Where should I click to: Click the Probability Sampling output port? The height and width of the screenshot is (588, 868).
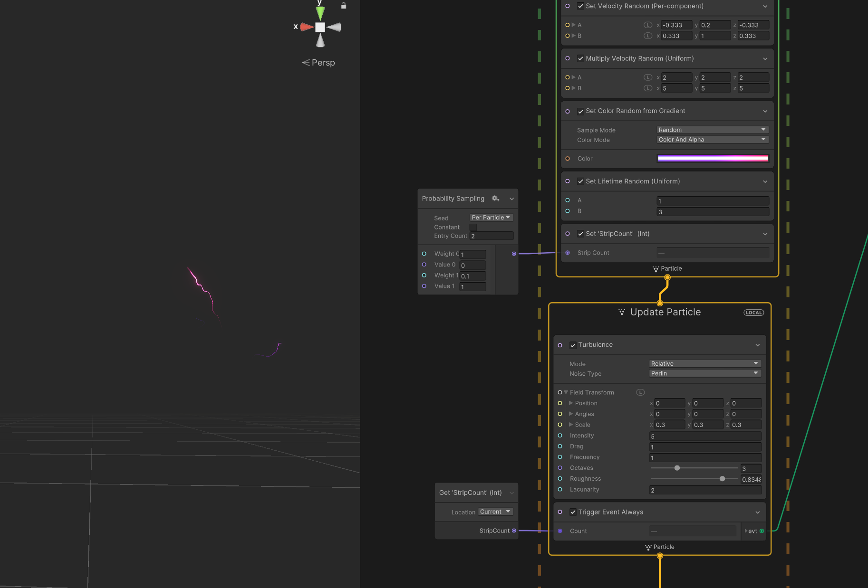[x=514, y=254]
